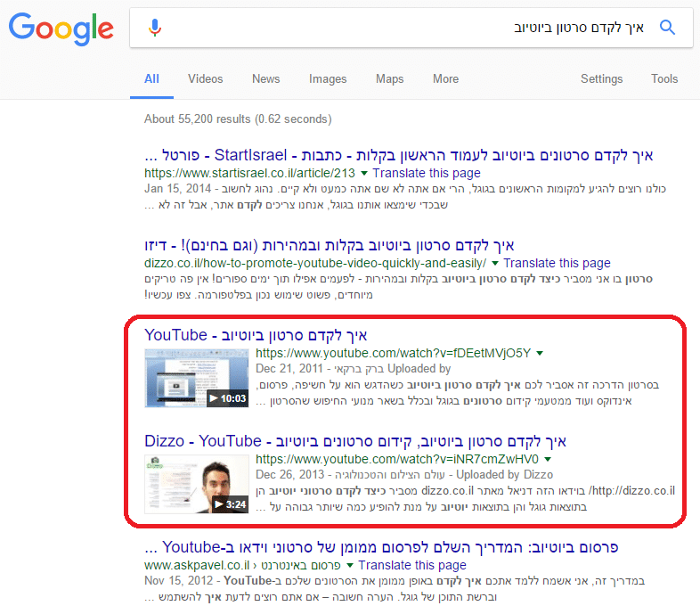Open first YouTube result title link
Screen dimensions: 700x614
coord(256,335)
